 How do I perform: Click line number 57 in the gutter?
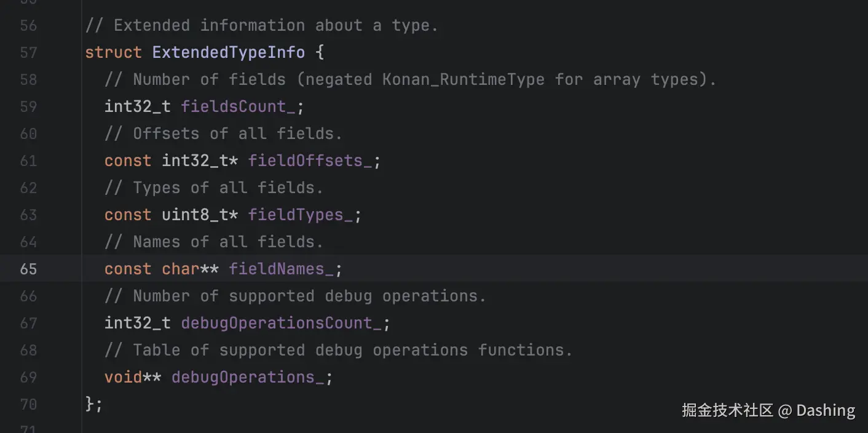[x=28, y=53]
